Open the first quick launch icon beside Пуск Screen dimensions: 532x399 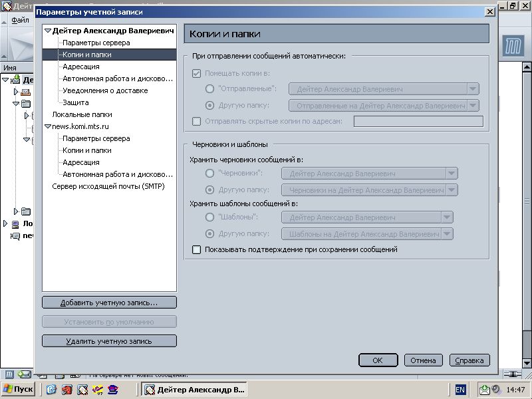coord(51,389)
